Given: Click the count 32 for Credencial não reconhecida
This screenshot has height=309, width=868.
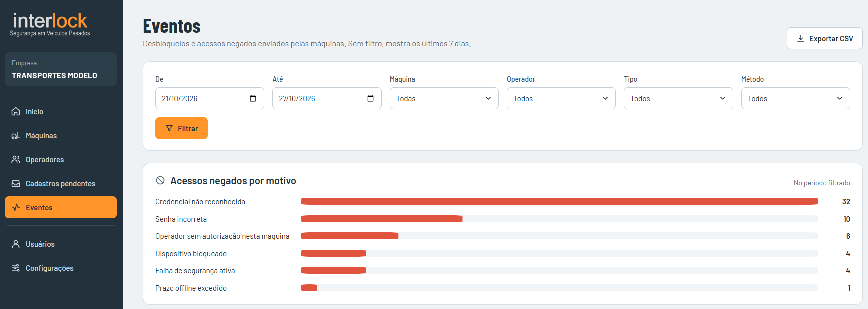Looking at the screenshot, I should point(846,201).
